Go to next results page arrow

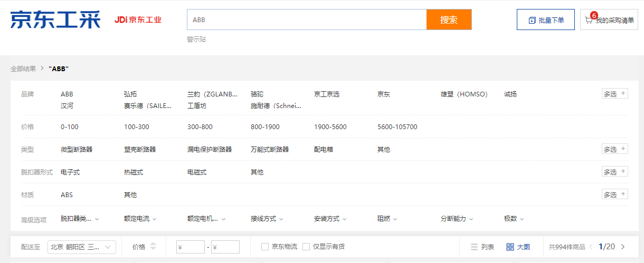click(x=623, y=247)
